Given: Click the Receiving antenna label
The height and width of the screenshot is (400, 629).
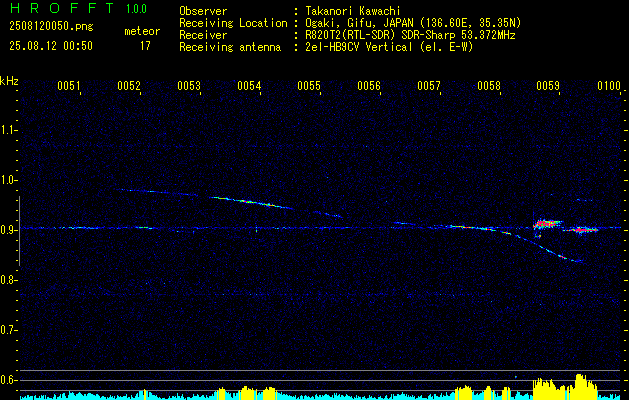Looking at the screenshot, I should pyautogui.click(x=230, y=47).
